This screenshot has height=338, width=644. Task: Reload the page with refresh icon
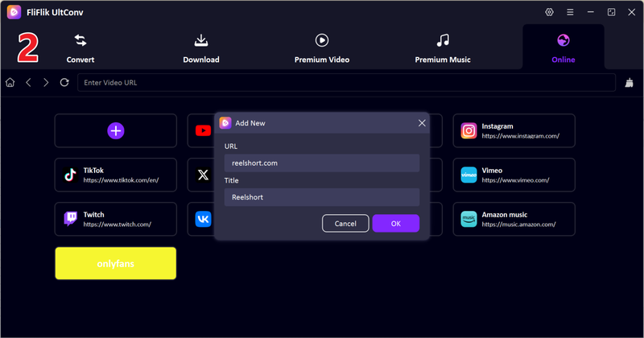(64, 82)
